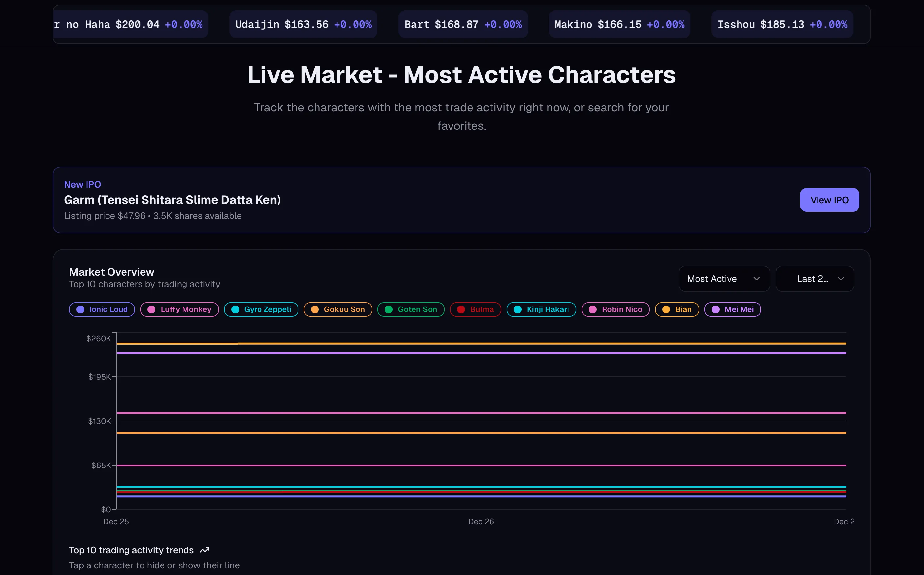Expand the Most Active chevron arrow
This screenshot has height=575, width=924.
click(x=757, y=278)
